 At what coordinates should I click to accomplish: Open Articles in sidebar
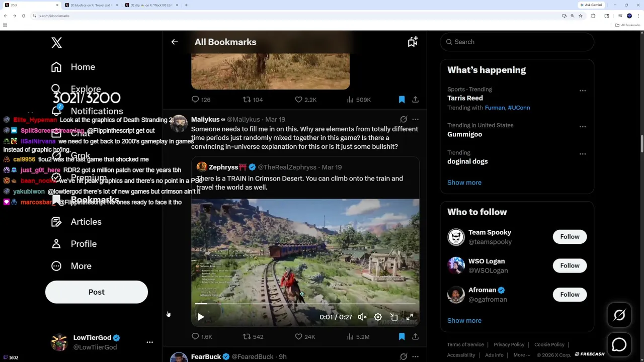click(x=76, y=222)
